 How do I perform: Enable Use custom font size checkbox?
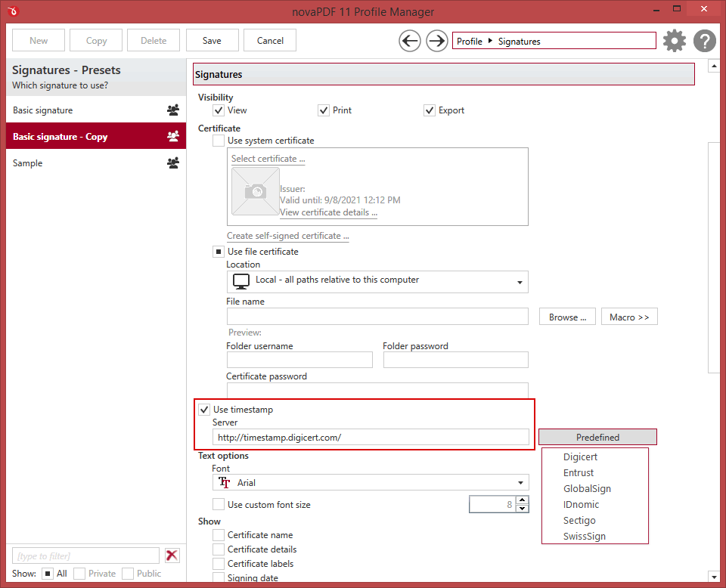(219, 504)
